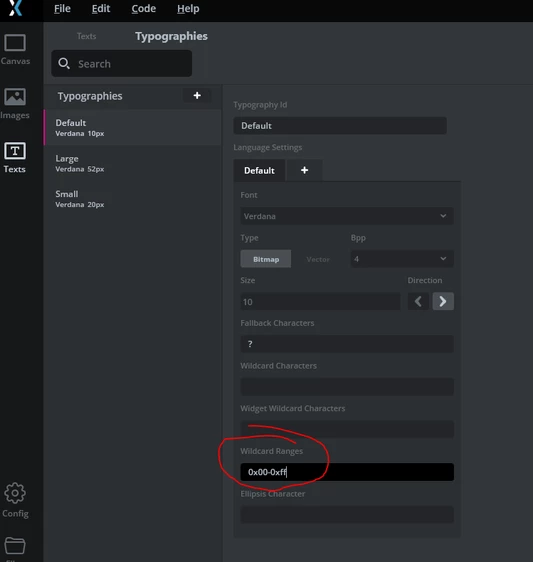Open the Code menu
The height and width of the screenshot is (562, 533).
point(143,9)
